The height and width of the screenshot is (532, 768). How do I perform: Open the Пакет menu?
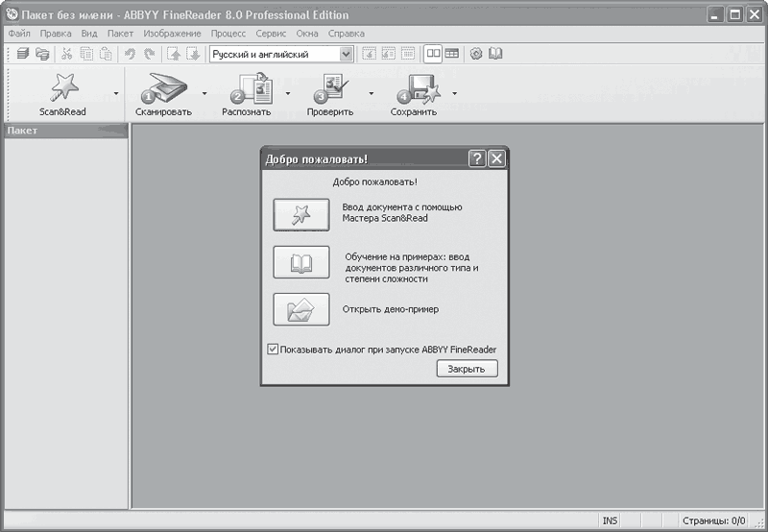121,34
